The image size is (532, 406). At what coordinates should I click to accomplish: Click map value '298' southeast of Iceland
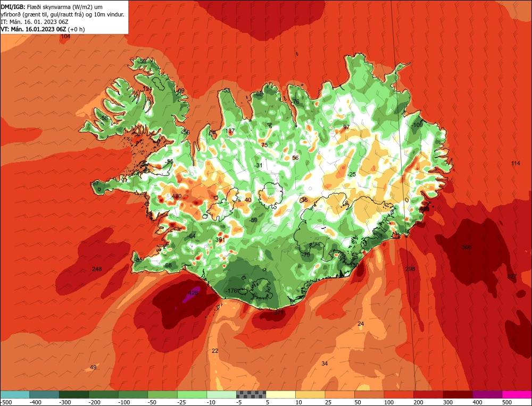point(410,269)
